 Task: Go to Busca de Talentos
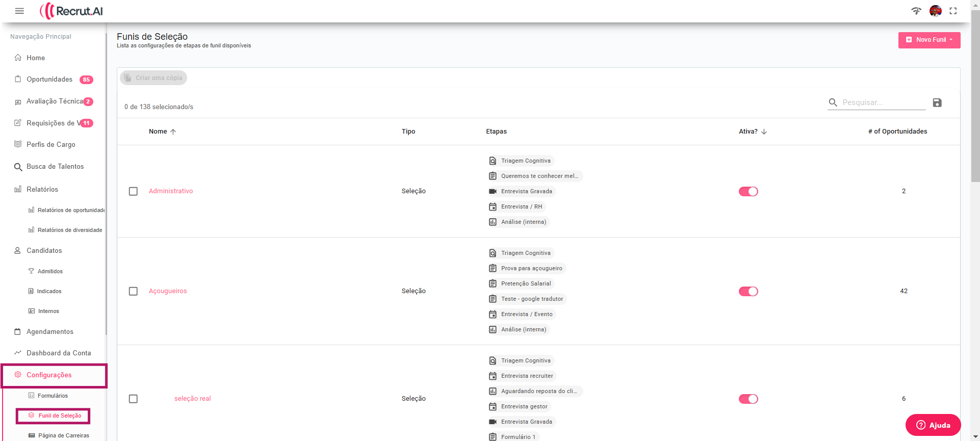(55, 167)
